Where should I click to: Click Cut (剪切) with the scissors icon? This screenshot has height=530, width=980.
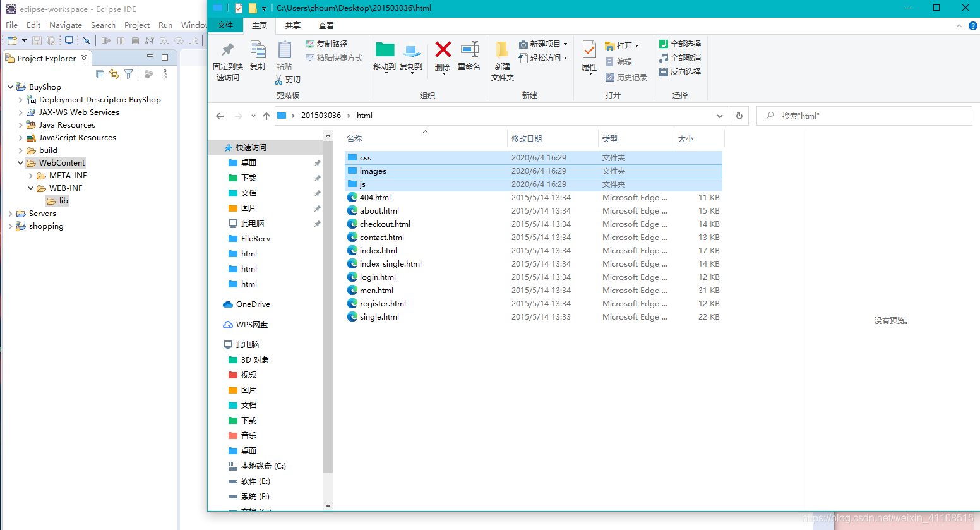pos(288,80)
